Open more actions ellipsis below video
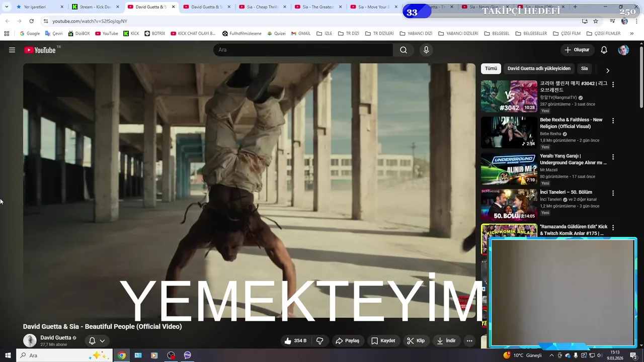The width and height of the screenshot is (644, 362). [469, 341]
